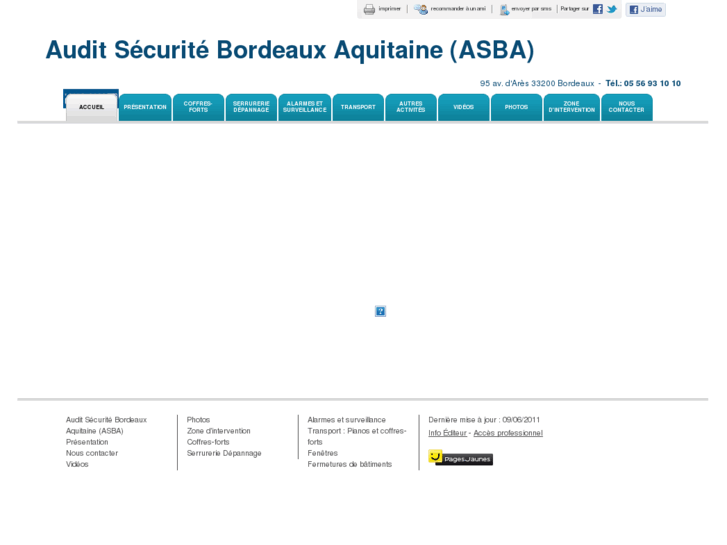Click the Audit Sécurité Bordeaux Aquitaine heading
727x545 pixels.
point(290,50)
